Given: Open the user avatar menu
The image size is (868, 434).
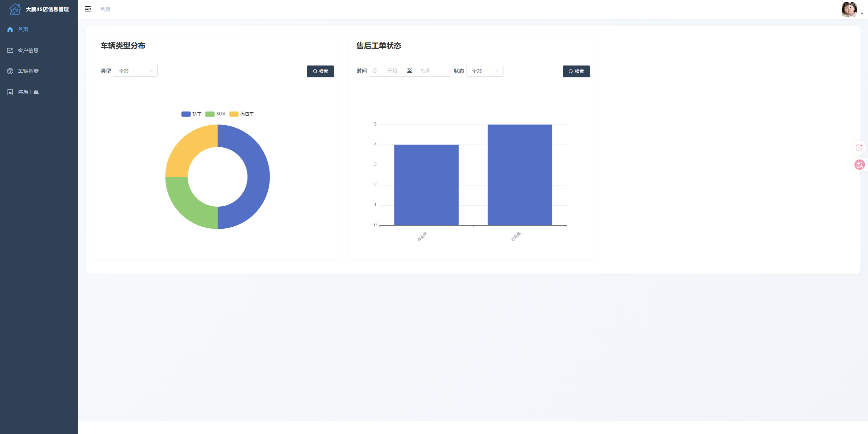Looking at the screenshot, I should (849, 9).
